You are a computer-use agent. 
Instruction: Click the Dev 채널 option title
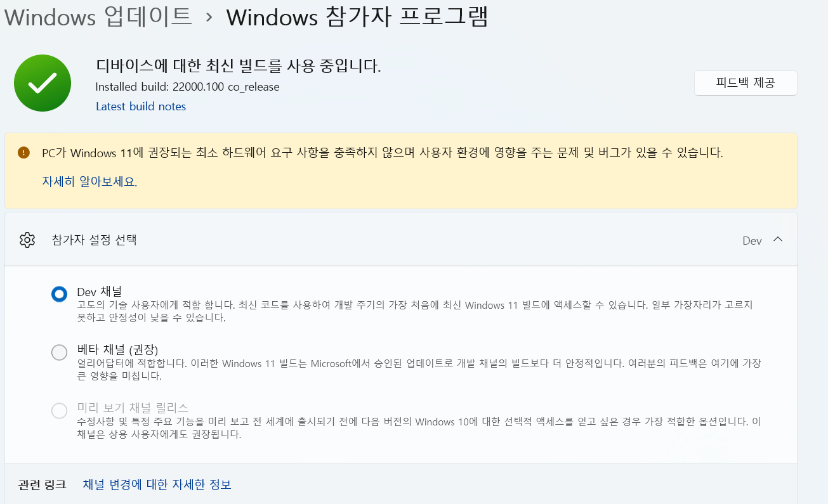tap(99, 292)
